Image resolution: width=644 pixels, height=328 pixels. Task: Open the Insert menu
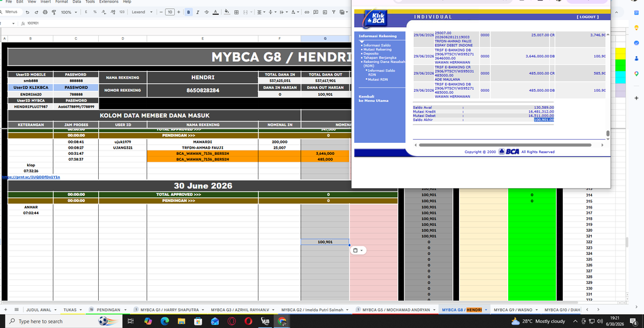click(x=45, y=2)
